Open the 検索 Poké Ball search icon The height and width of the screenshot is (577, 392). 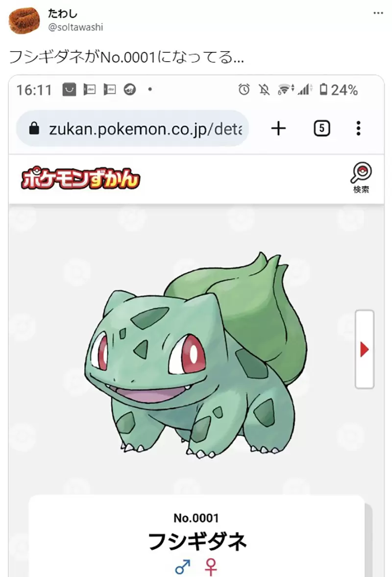click(x=361, y=178)
